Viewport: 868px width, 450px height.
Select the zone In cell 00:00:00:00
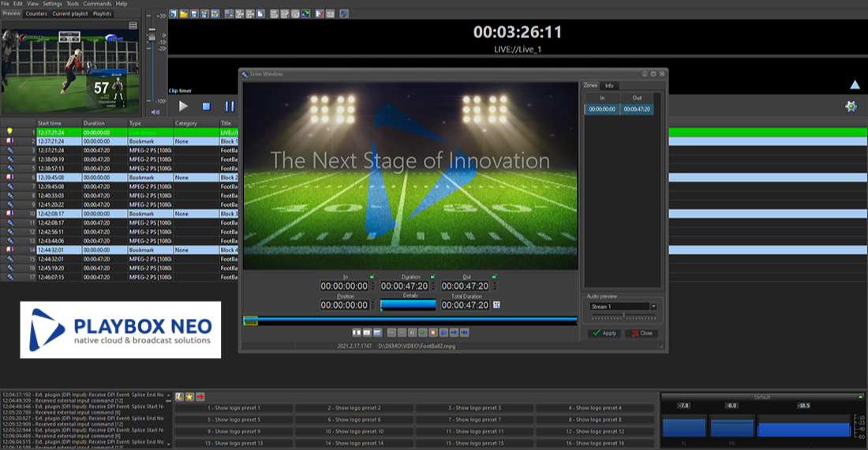click(x=602, y=109)
